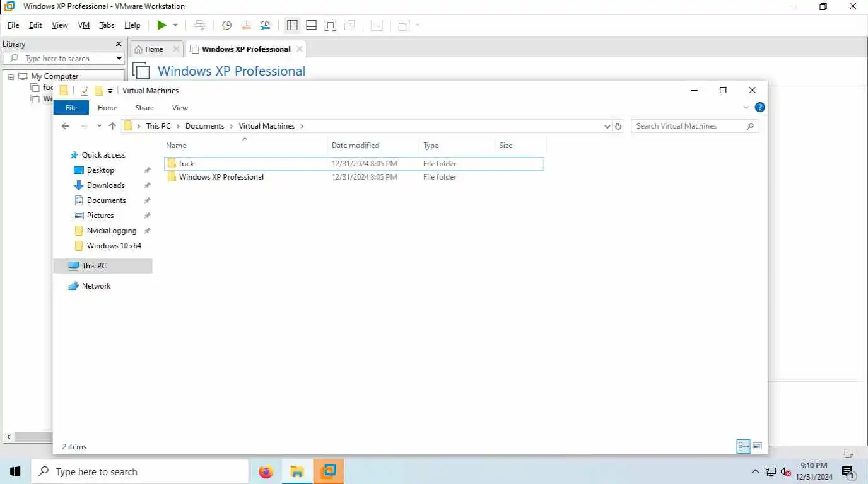Refresh the Virtual Machines folder
Viewport: 868px width, 484px height.
tap(618, 126)
